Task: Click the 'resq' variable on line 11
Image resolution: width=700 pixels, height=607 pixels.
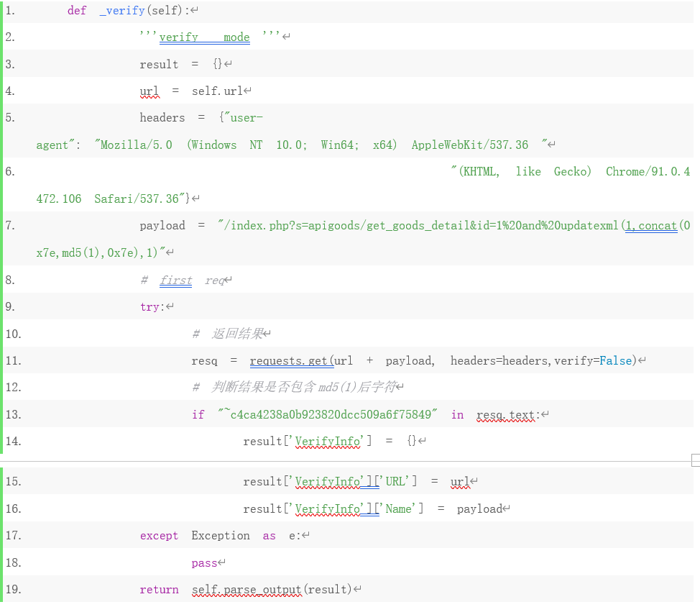Action: click(x=204, y=361)
